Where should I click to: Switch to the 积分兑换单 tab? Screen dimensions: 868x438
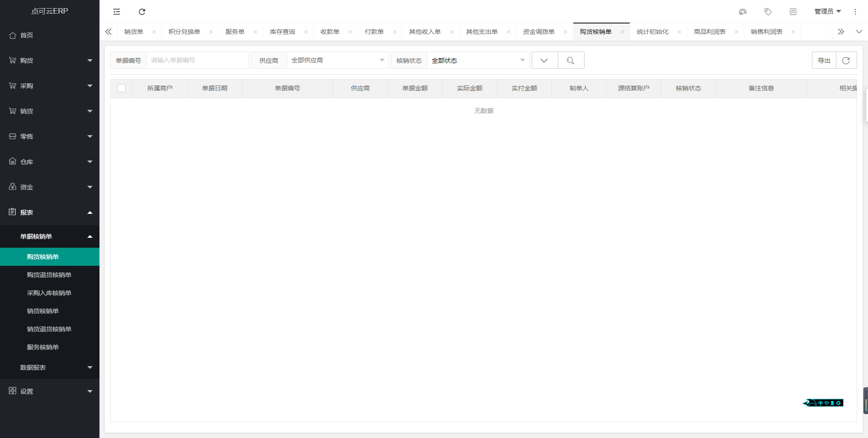tap(184, 32)
